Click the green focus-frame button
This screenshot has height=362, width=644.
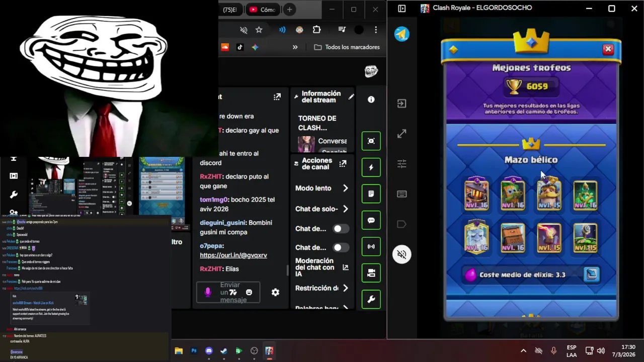pos(371,141)
